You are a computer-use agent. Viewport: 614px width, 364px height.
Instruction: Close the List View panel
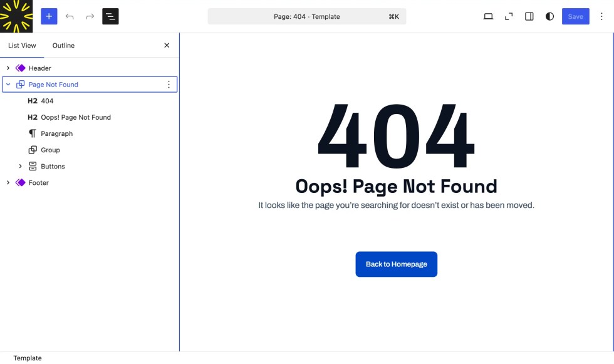point(167,45)
